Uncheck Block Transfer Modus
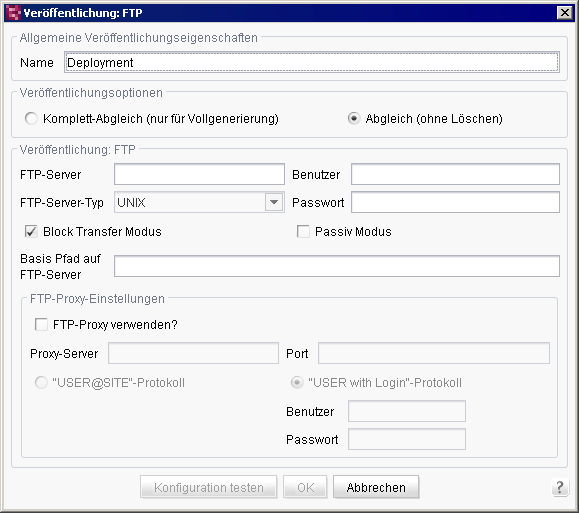The image size is (579, 513). click(31, 232)
